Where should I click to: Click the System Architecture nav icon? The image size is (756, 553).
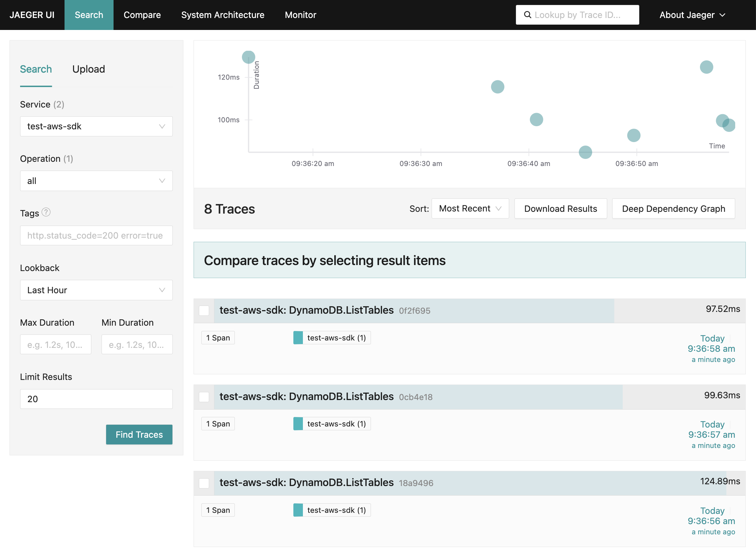222,15
